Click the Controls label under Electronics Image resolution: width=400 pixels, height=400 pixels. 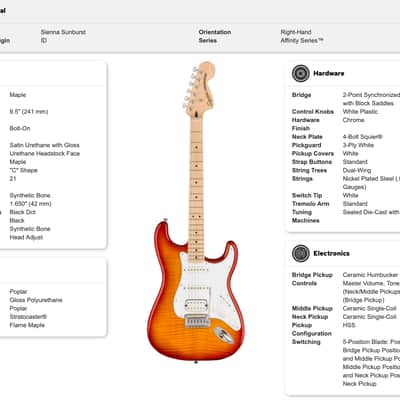[304, 283]
